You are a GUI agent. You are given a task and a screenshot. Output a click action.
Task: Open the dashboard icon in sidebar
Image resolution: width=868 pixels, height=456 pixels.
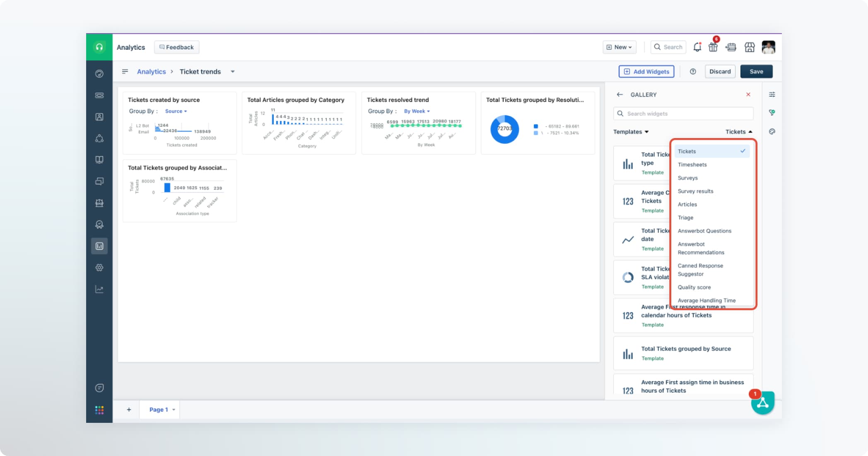[99, 74]
